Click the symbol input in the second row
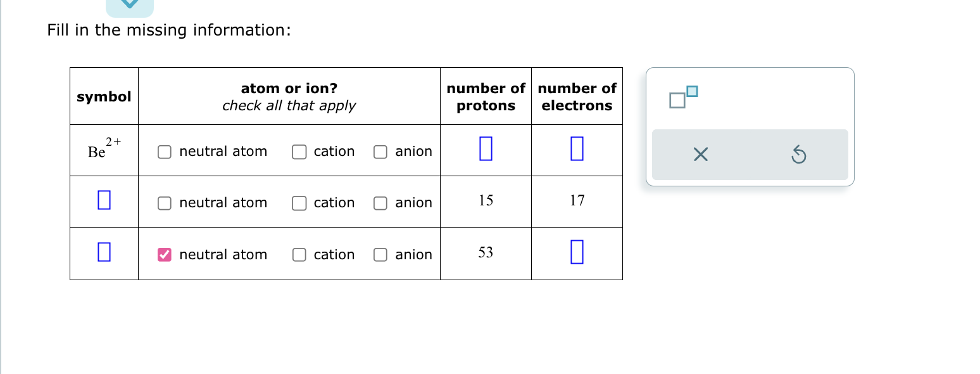This screenshot has height=374, width=980. [103, 201]
